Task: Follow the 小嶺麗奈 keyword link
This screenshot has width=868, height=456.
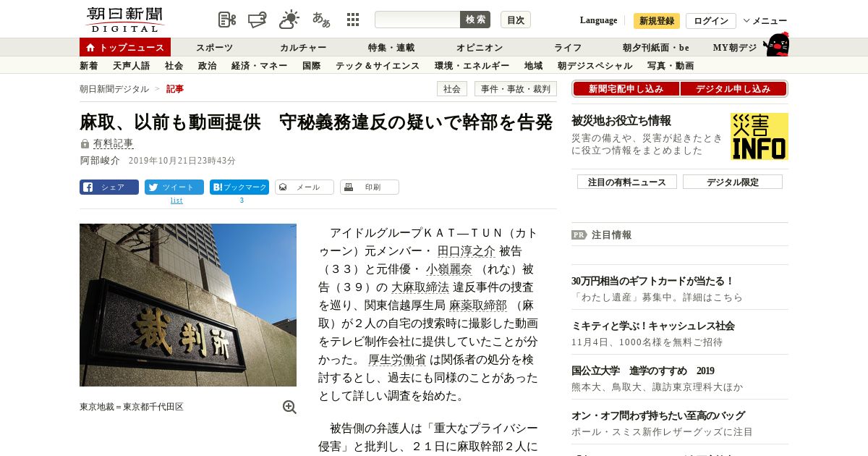Action: click(448, 269)
